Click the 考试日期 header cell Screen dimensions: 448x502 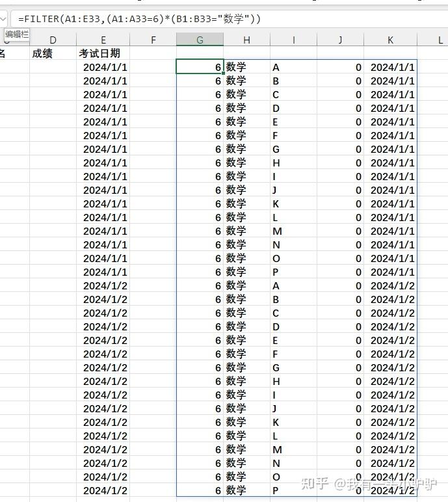click(103, 53)
